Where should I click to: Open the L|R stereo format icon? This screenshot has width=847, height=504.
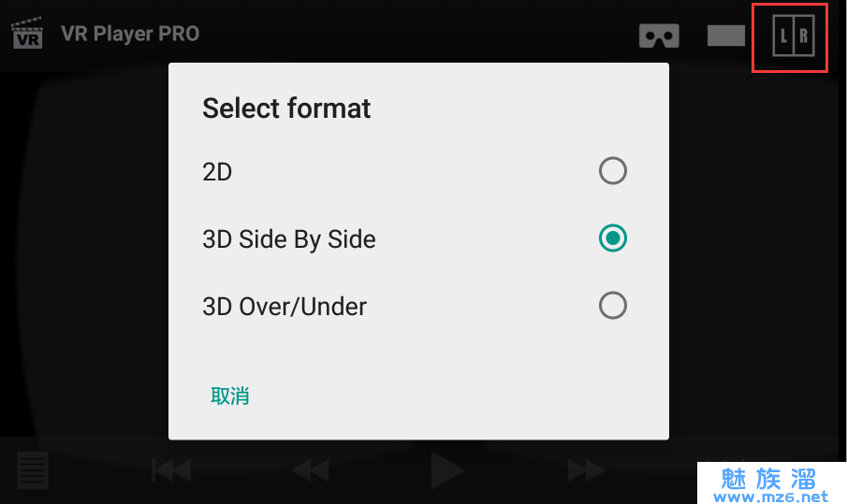tap(793, 36)
